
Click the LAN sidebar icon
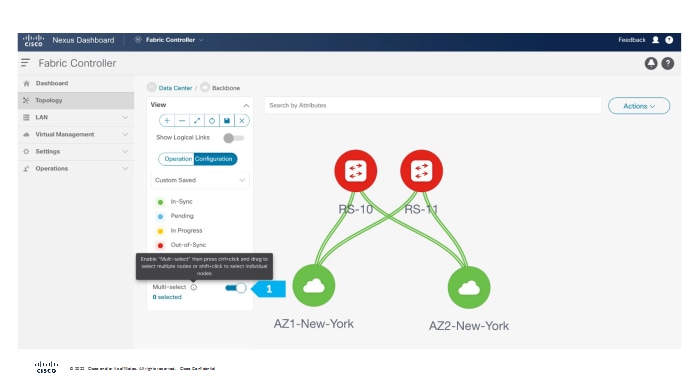pyautogui.click(x=26, y=117)
